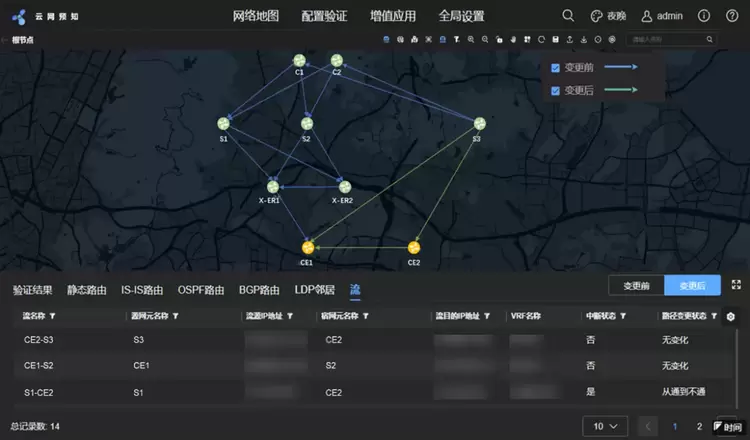This screenshot has width=750, height=440.
Task: Open table column settings gear
Action: pyautogui.click(x=731, y=316)
